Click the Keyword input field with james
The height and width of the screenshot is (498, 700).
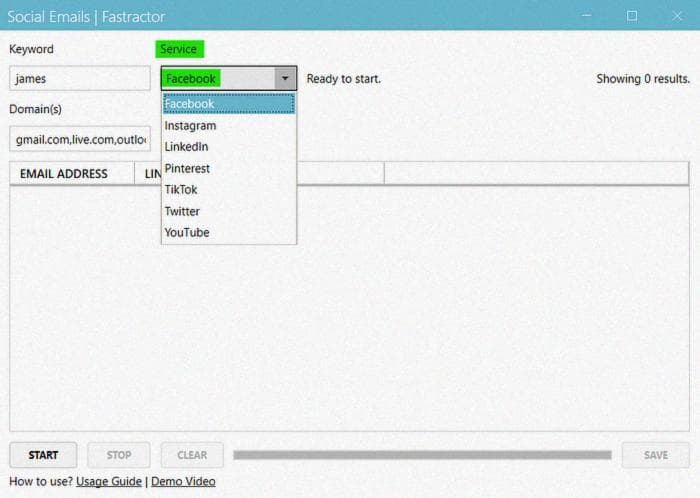(80, 79)
